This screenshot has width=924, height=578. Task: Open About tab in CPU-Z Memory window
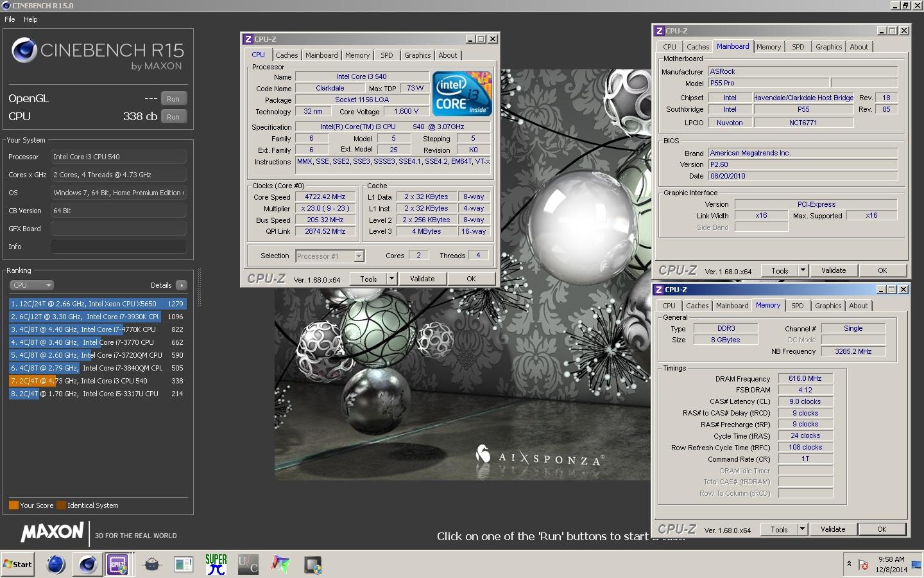[859, 306]
